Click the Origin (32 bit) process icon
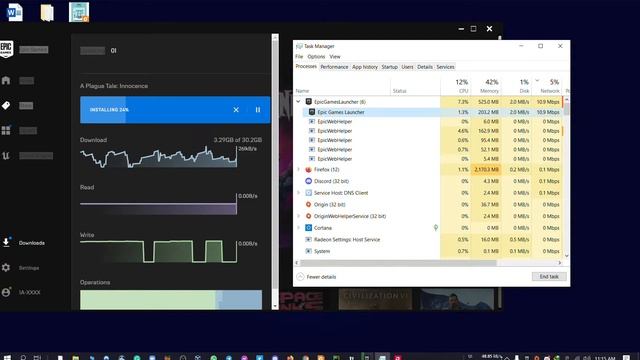 [x=309, y=204]
